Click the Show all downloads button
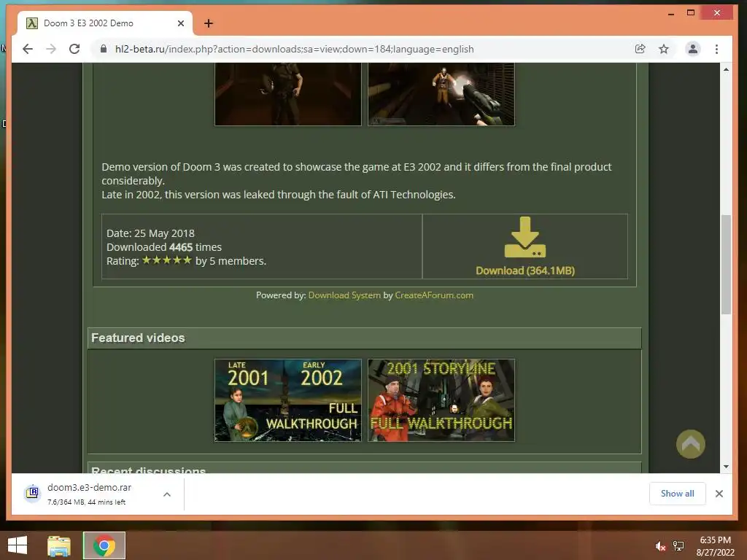 (677, 494)
